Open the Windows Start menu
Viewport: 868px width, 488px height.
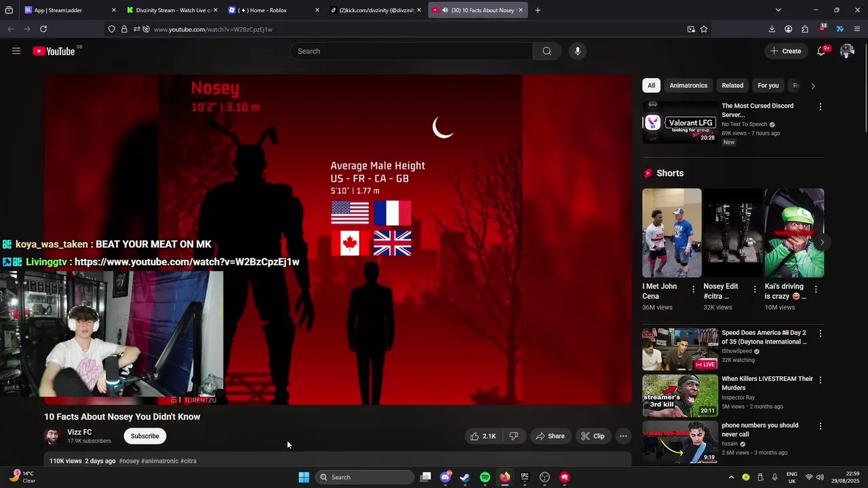point(304,477)
